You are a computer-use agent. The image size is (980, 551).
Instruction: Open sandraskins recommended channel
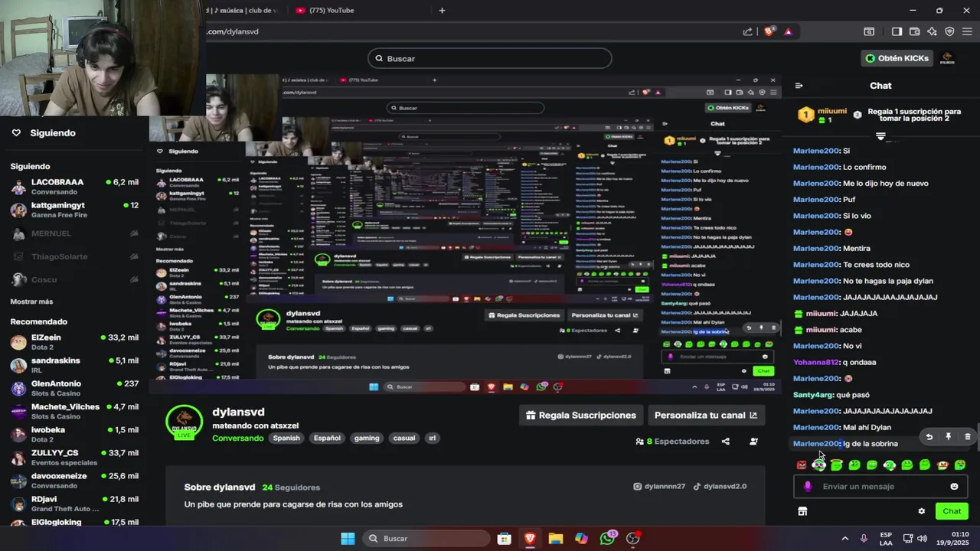74,365
